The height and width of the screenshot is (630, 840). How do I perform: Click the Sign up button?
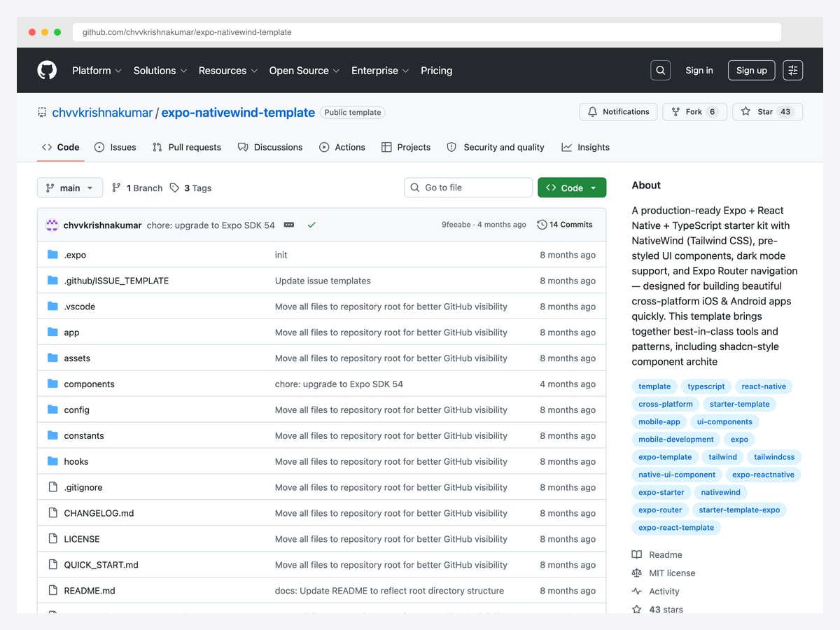[x=752, y=70]
